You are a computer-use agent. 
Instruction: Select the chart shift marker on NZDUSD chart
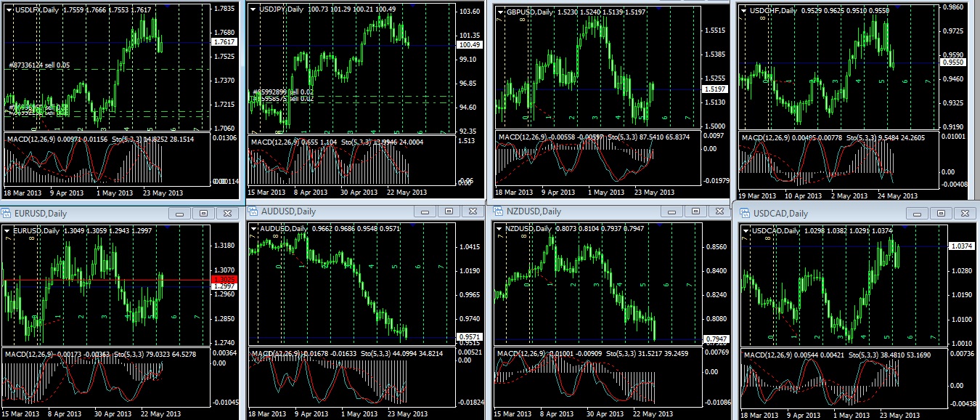(x=658, y=225)
